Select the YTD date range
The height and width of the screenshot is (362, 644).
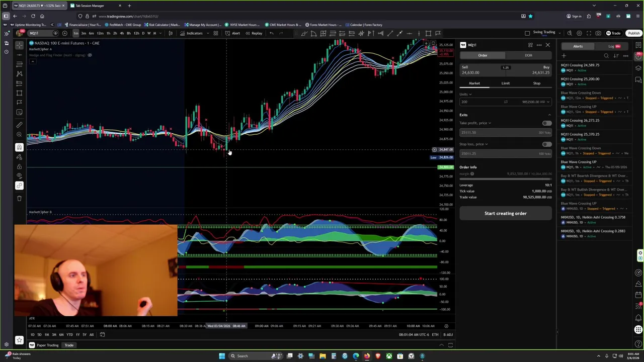point(69,335)
